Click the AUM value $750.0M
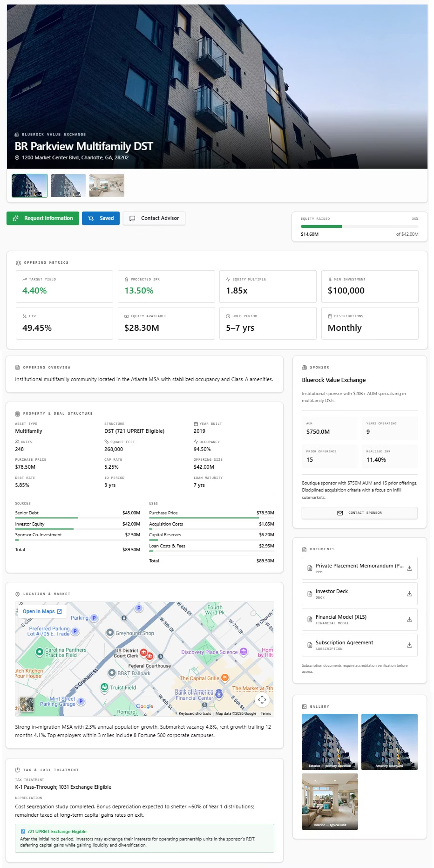Image resolution: width=434 pixels, height=868 pixels. click(x=318, y=432)
